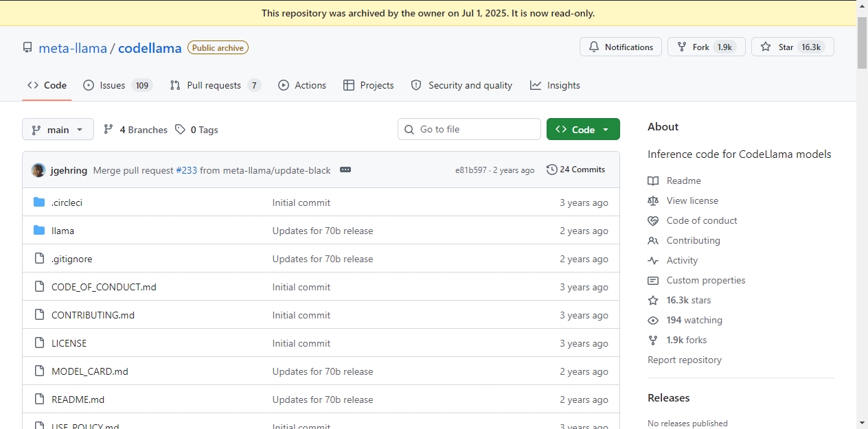Open the .gitignore file
The image size is (868, 429).
click(71, 259)
